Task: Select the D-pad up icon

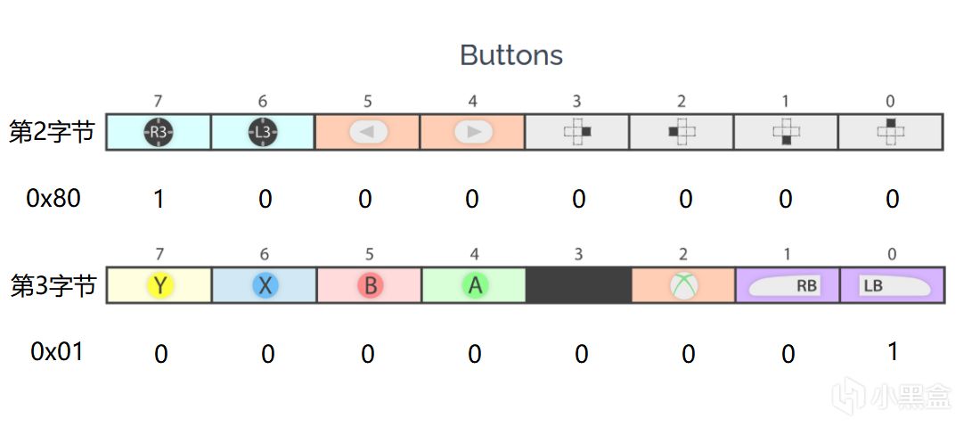Action: 891,133
